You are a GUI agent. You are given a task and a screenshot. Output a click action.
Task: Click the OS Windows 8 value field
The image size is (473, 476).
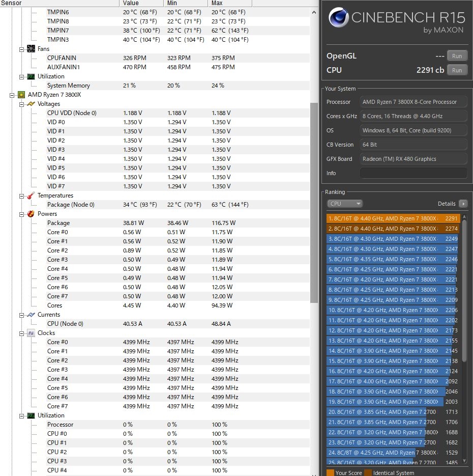[x=413, y=130]
